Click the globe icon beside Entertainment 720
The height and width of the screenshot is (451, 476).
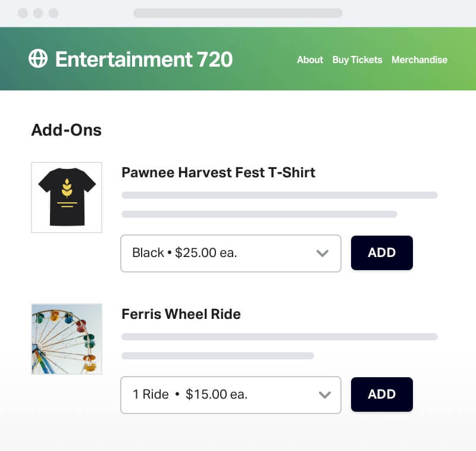(37, 59)
